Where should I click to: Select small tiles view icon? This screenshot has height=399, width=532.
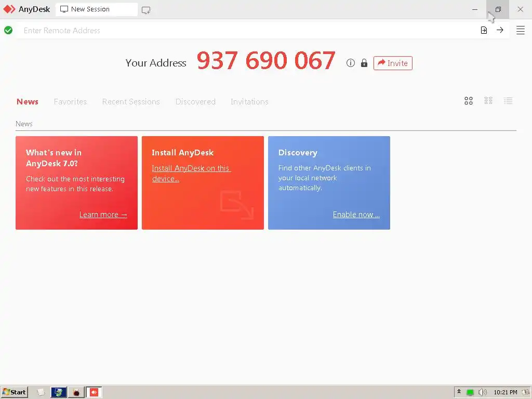tap(488, 101)
